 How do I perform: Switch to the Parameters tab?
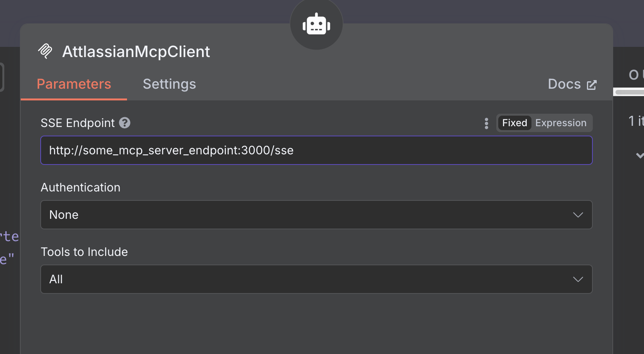click(74, 84)
